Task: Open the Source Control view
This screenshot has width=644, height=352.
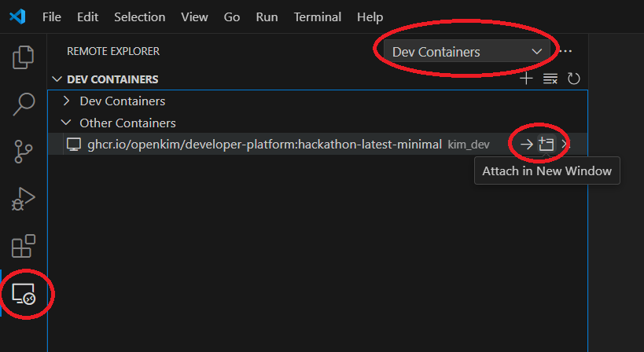Action: (x=24, y=152)
